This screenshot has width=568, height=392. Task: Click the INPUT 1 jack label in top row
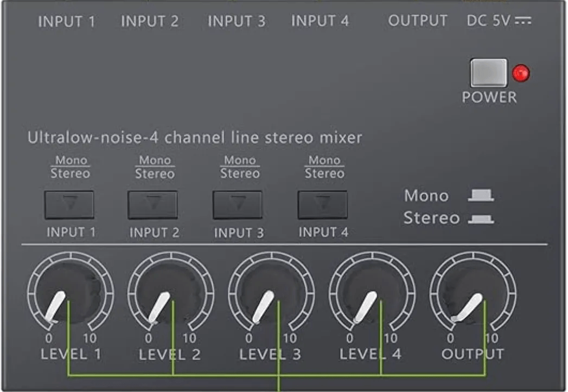pos(67,22)
